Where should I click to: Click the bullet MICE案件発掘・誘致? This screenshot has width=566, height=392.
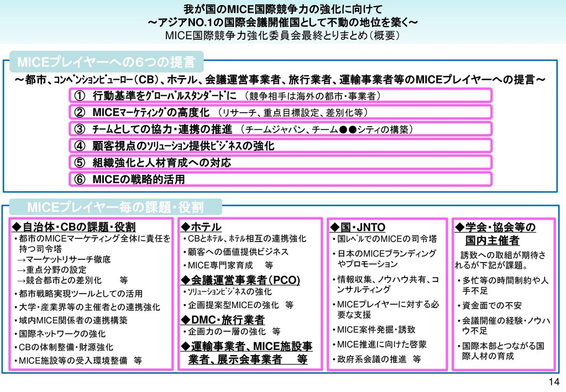click(x=374, y=330)
